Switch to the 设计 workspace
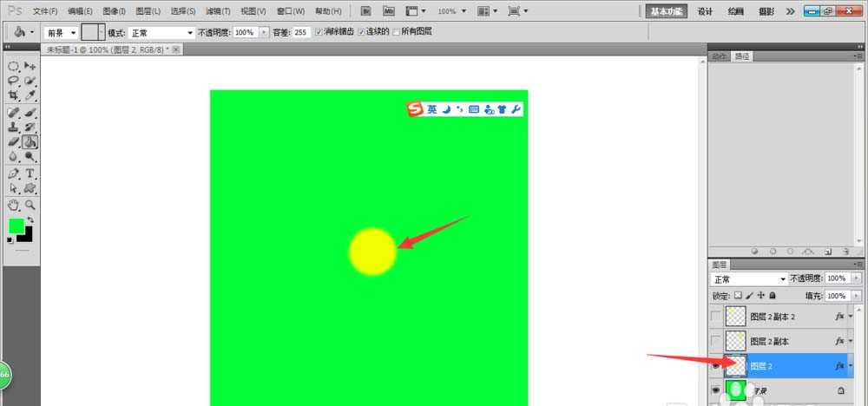868x406 pixels. (x=705, y=11)
